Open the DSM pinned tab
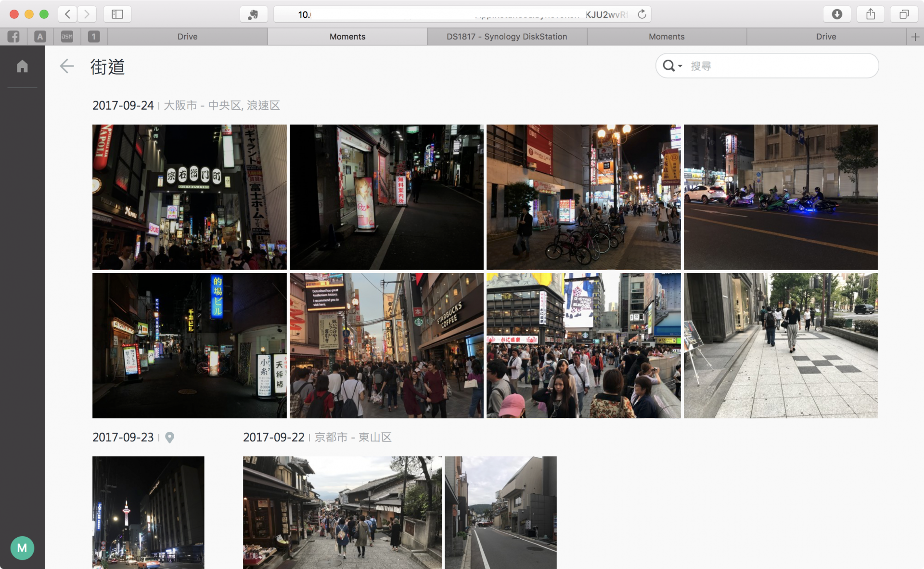This screenshot has height=569, width=924. pos(67,37)
